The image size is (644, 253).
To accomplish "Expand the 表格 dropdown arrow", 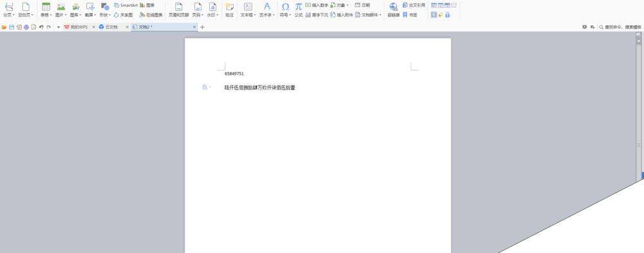I will pos(51,15).
